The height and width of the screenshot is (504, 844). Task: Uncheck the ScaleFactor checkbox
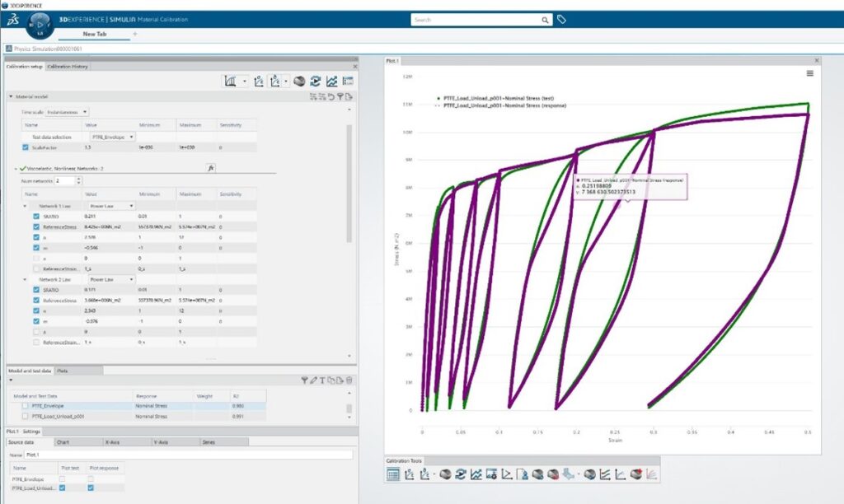click(26, 147)
